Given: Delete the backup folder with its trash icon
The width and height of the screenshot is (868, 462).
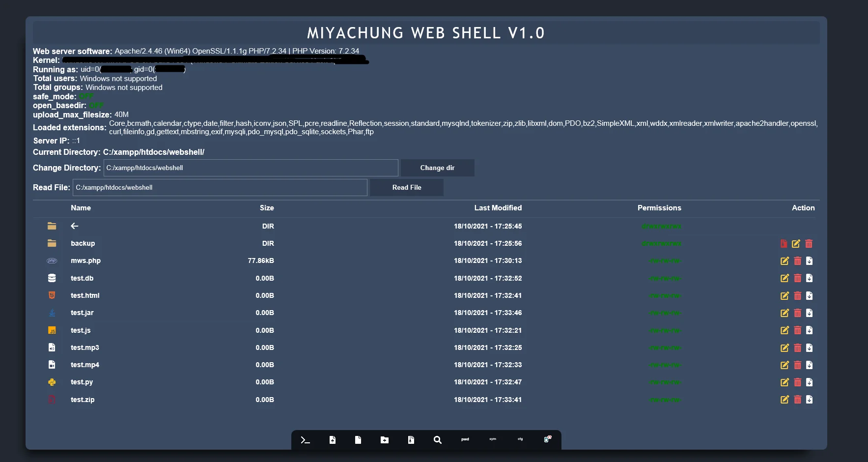Looking at the screenshot, I should coord(809,243).
